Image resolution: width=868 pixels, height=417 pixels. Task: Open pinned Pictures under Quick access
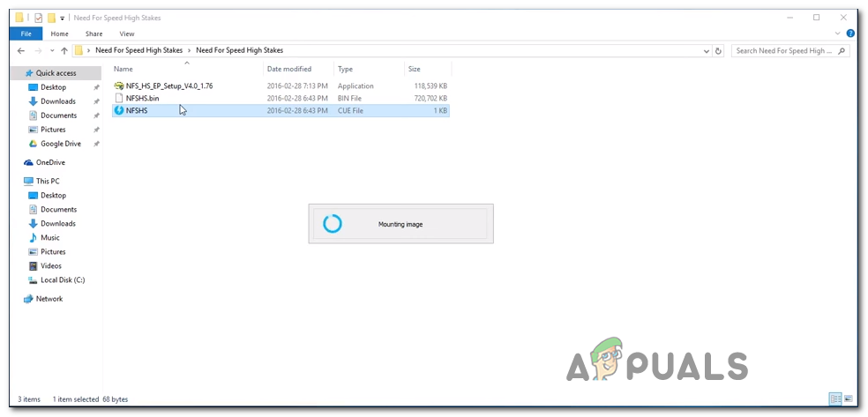coord(53,130)
